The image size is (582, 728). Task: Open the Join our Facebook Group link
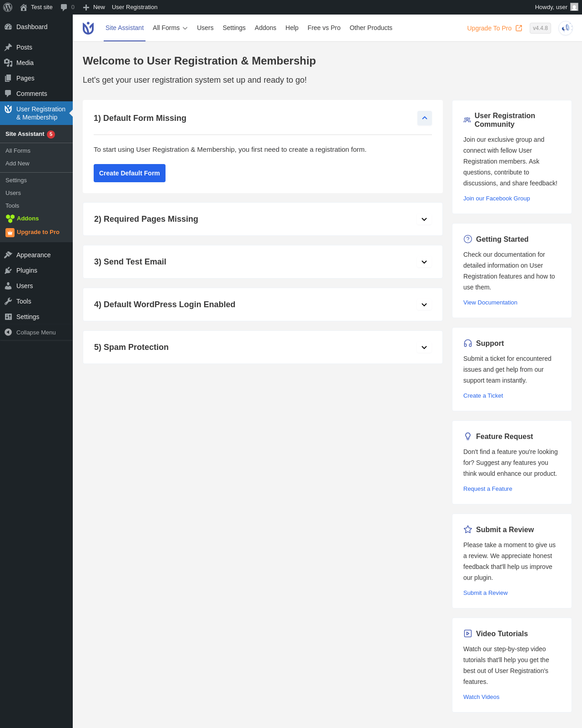pos(497,199)
